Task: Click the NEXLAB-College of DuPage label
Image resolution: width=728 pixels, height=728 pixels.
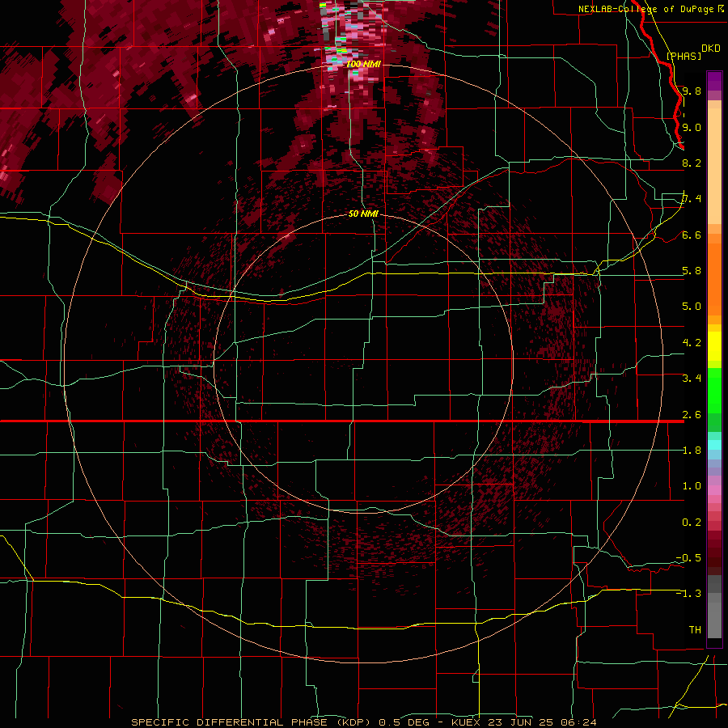Action: tap(645, 9)
